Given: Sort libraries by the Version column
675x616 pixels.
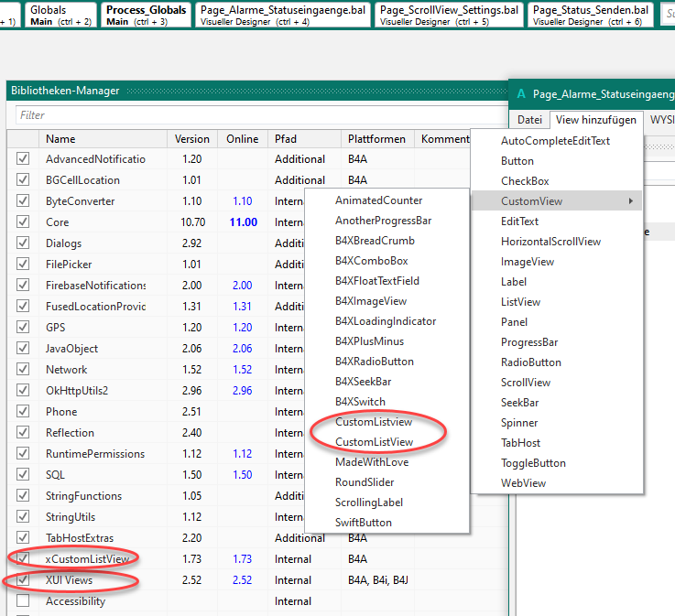Looking at the screenshot, I should point(192,139).
